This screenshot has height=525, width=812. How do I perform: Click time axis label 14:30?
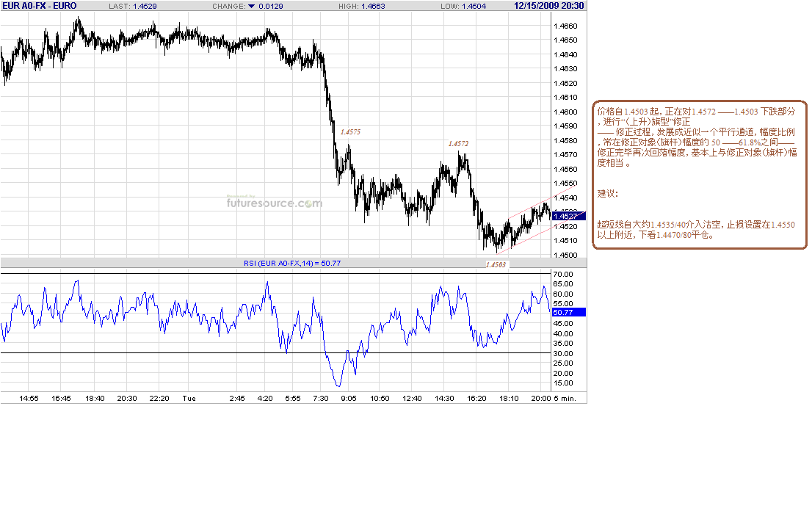click(x=444, y=398)
